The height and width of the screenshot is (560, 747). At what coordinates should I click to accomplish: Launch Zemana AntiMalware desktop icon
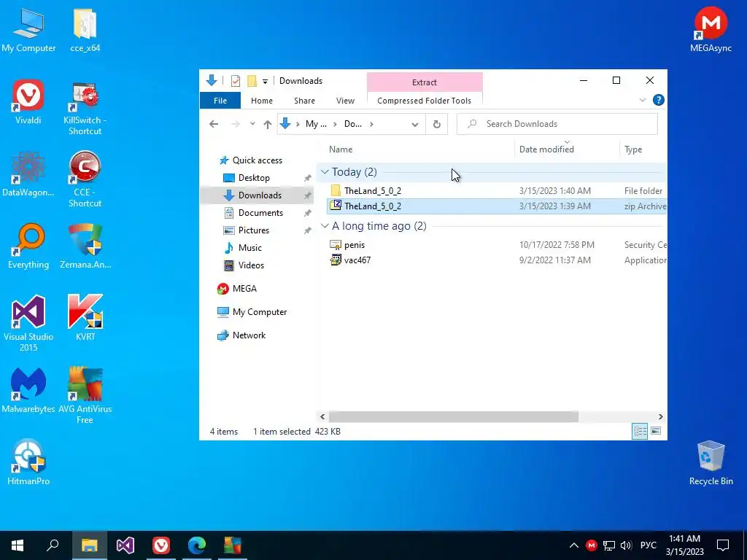[x=85, y=246]
